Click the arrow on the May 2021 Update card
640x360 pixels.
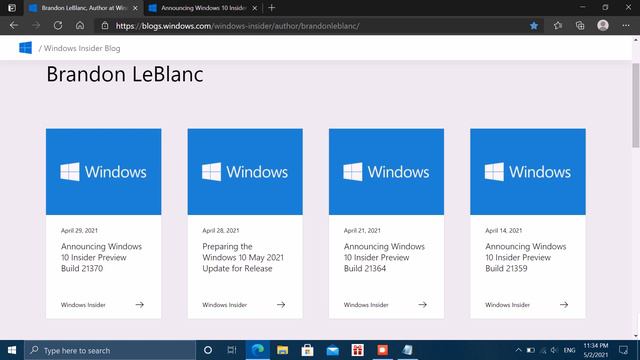pyautogui.click(x=281, y=304)
